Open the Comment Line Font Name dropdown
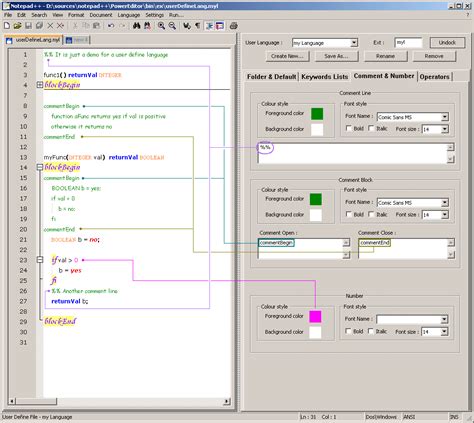 445,117
